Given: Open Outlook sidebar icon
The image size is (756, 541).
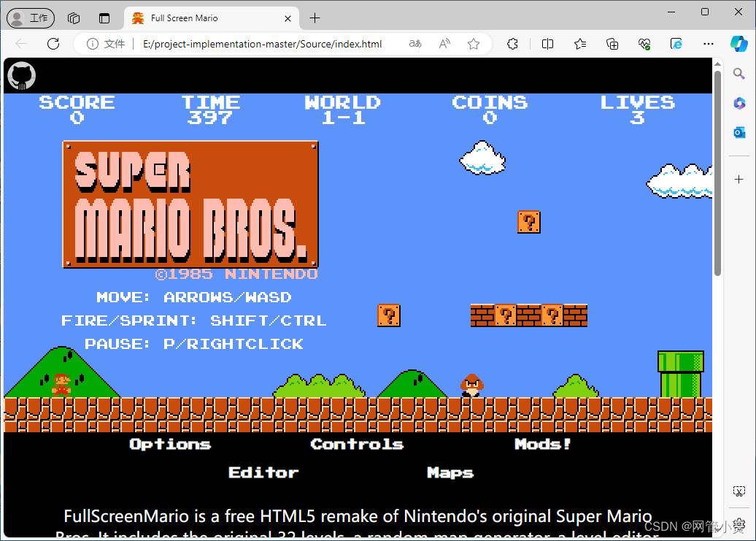Looking at the screenshot, I should click(739, 132).
